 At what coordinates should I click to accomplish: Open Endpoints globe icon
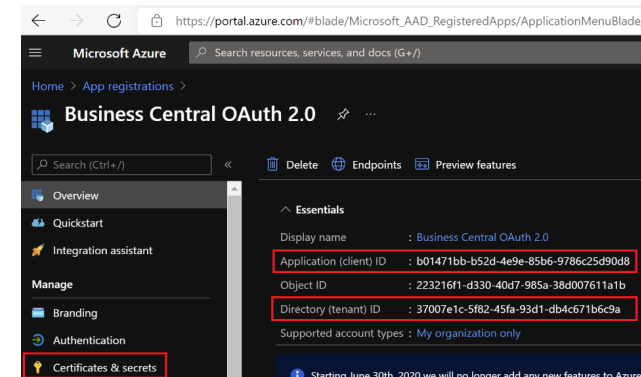point(338,164)
